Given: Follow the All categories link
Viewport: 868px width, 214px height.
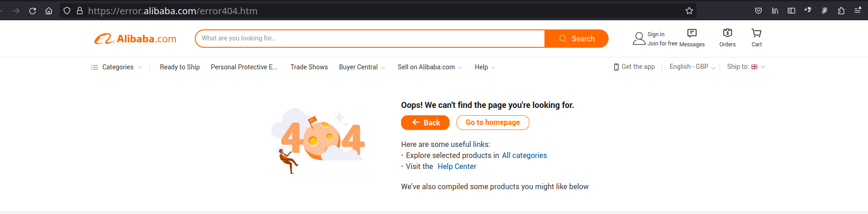Looking at the screenshot, I should coord(524,155).
